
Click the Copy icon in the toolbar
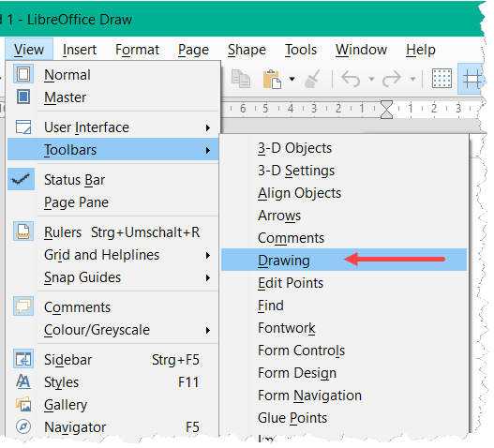241,79
